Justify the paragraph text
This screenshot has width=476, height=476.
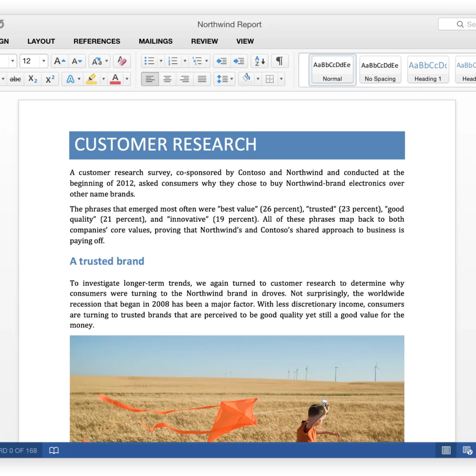(x=202, y=79)
